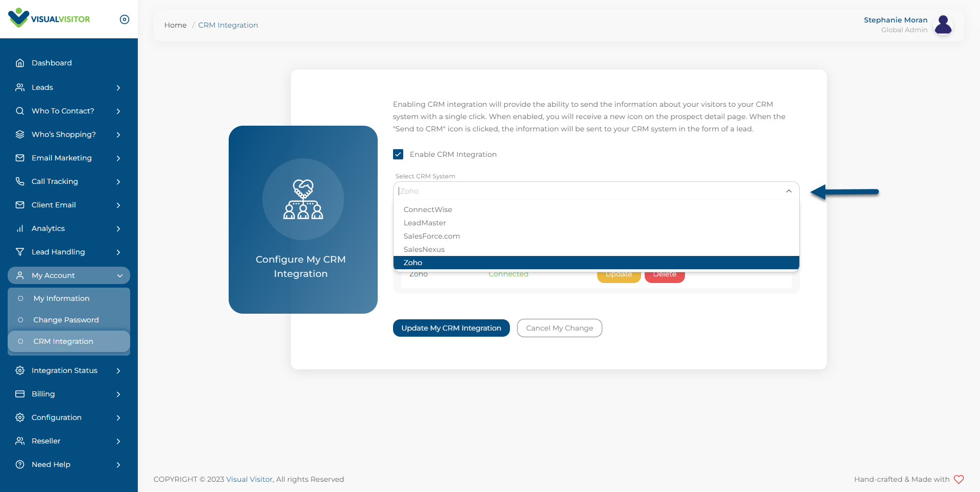Click the Stephanie Moran profile avatar

coord(943,25)
